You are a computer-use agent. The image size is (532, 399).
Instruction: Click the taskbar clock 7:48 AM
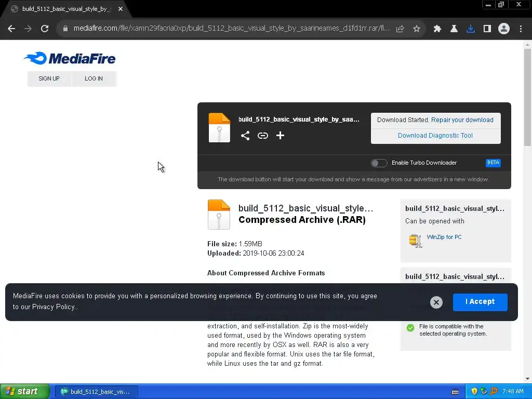coord(513,392)
